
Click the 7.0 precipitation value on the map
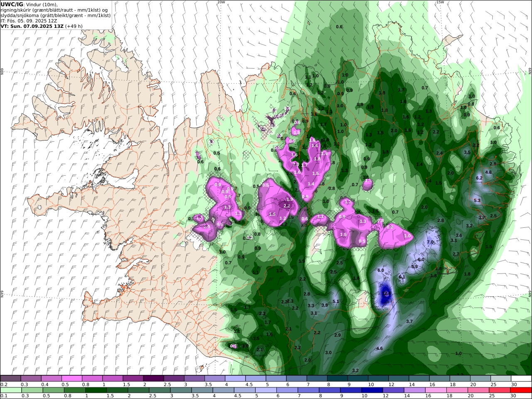click(430, 242)
